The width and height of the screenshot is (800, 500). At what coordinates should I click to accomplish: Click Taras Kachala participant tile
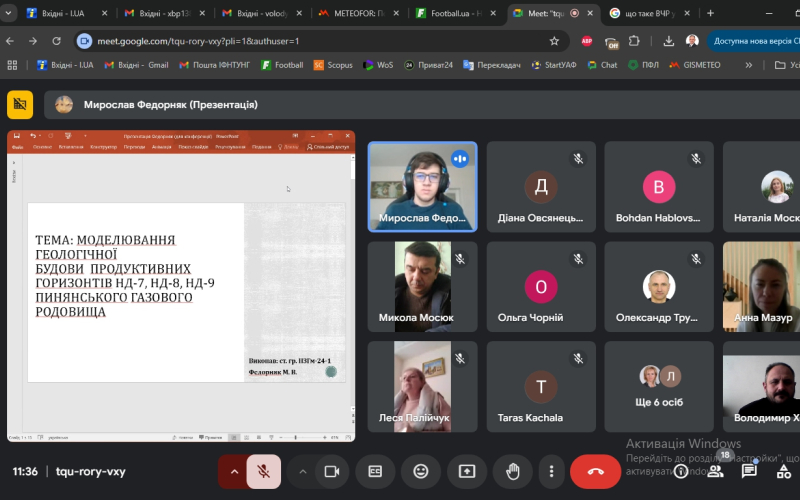coord(541,387)
